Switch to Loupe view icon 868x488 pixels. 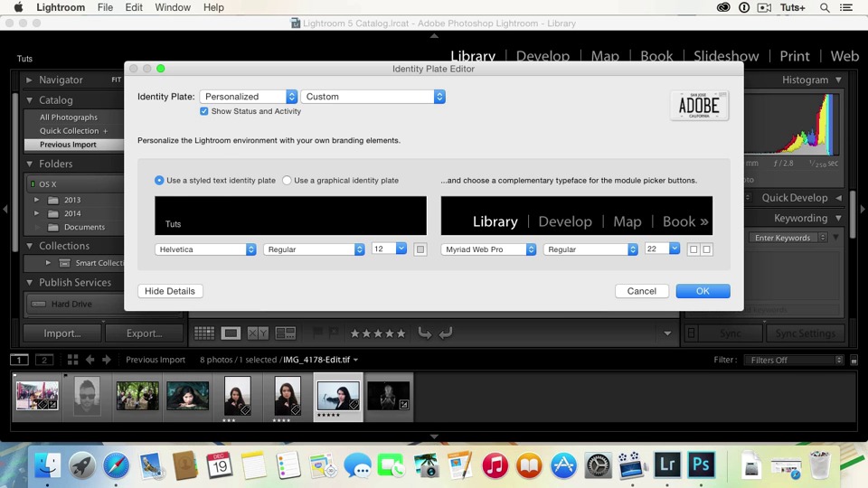(x=231, y=333)
